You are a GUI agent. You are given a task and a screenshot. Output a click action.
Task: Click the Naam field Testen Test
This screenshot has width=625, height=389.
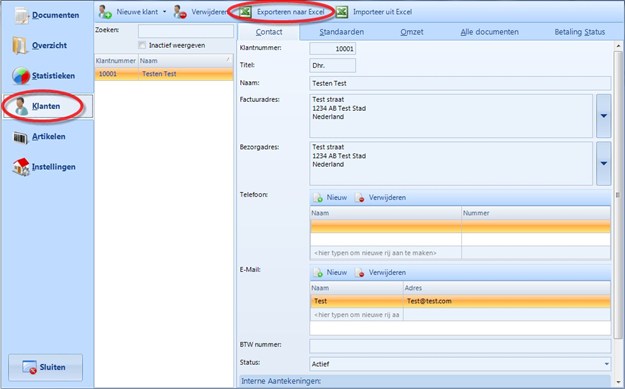(460, 83)
